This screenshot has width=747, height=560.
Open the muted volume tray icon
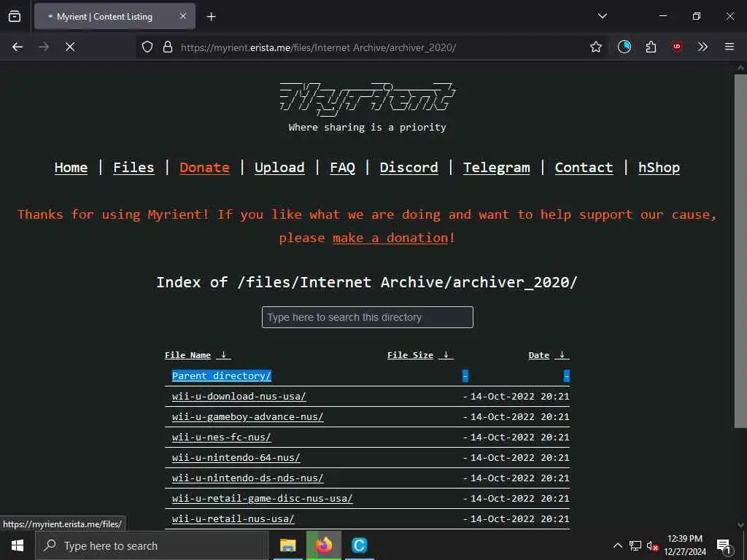(x=652, y=545)
